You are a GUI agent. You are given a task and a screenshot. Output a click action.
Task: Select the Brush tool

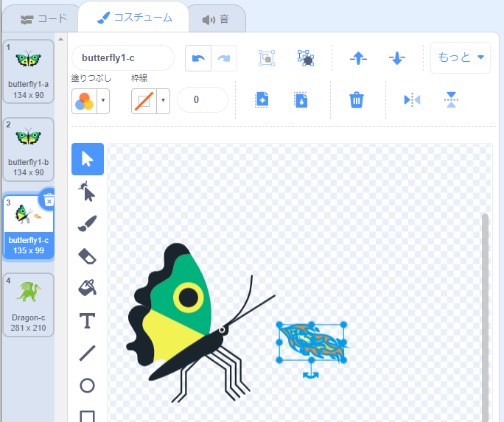(88, 224)
